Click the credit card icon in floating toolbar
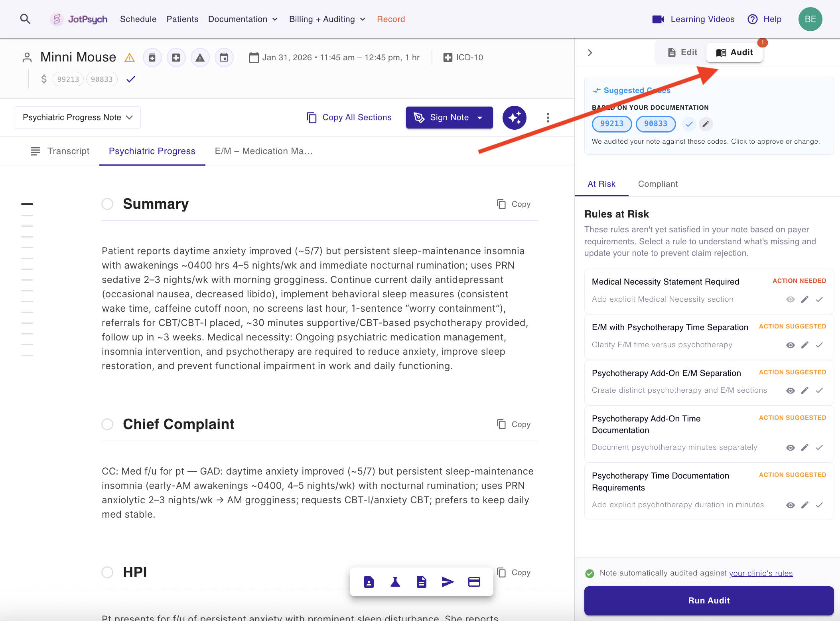 click(x=474, y=582)
